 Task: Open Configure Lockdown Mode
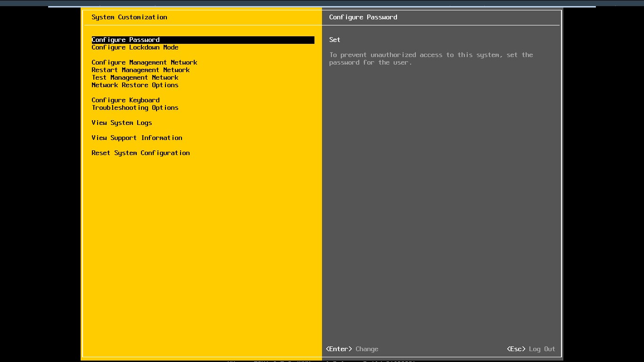135,48
